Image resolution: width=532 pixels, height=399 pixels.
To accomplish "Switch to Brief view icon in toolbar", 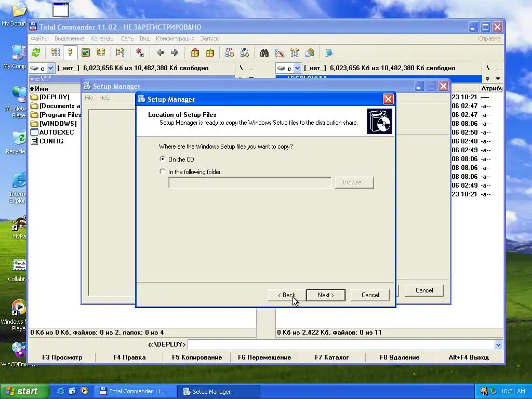I will coord(55,52).
